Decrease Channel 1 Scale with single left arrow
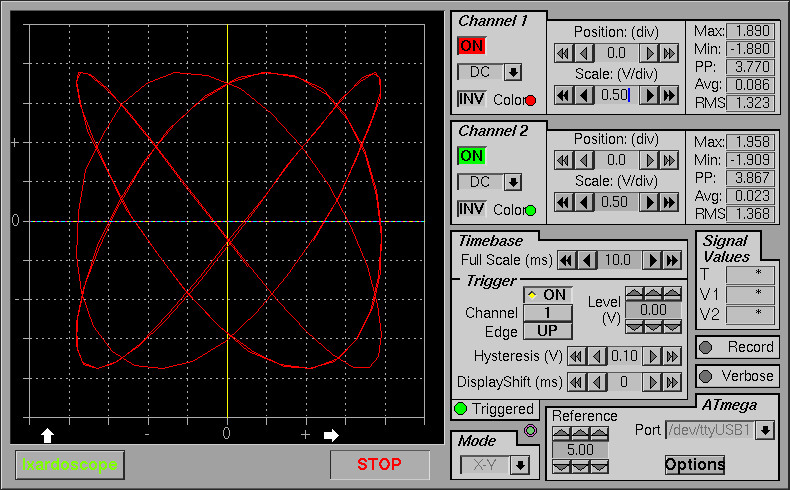The height and width of the screenshot is (490, 790). point(583,95)
